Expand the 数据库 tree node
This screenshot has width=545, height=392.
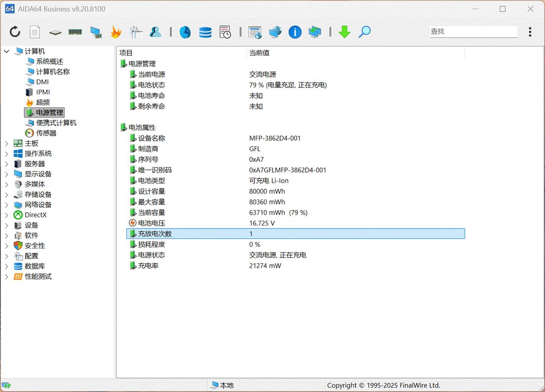[6, 266]
